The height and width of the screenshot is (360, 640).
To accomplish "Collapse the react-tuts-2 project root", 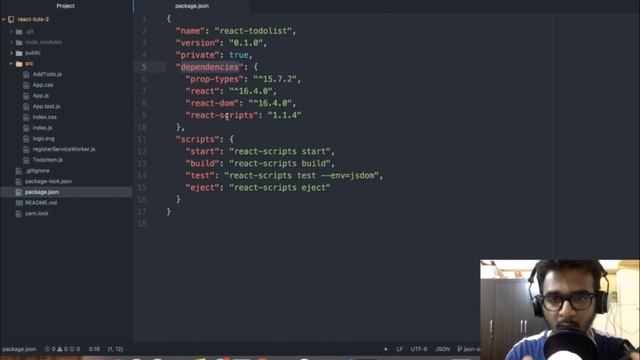I will click(x=4, y=19).
